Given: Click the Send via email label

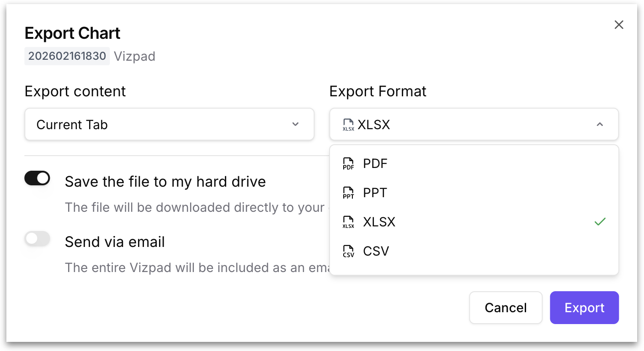Looking at the screenshot, I should click(115, 242).
